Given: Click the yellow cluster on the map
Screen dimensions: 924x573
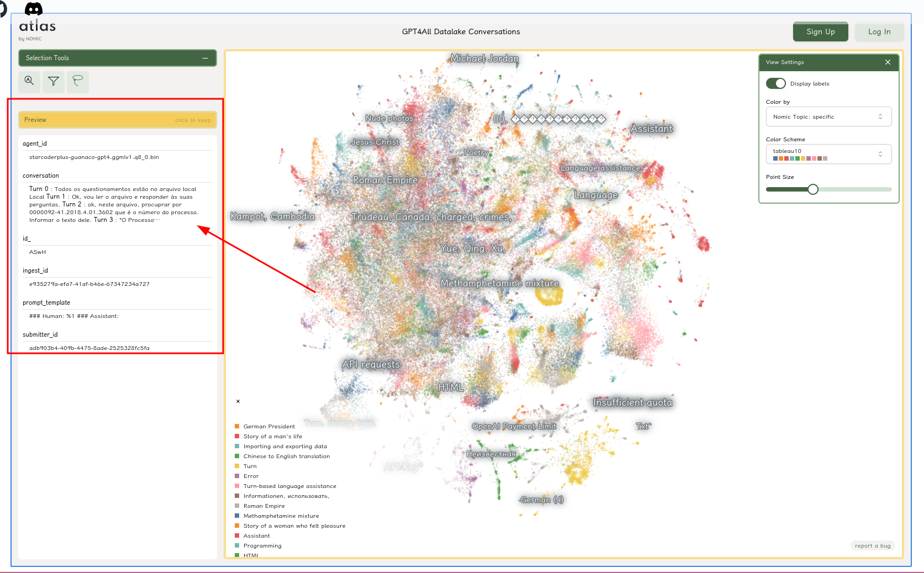Looking at the screenshot, I should click(550, 294).
